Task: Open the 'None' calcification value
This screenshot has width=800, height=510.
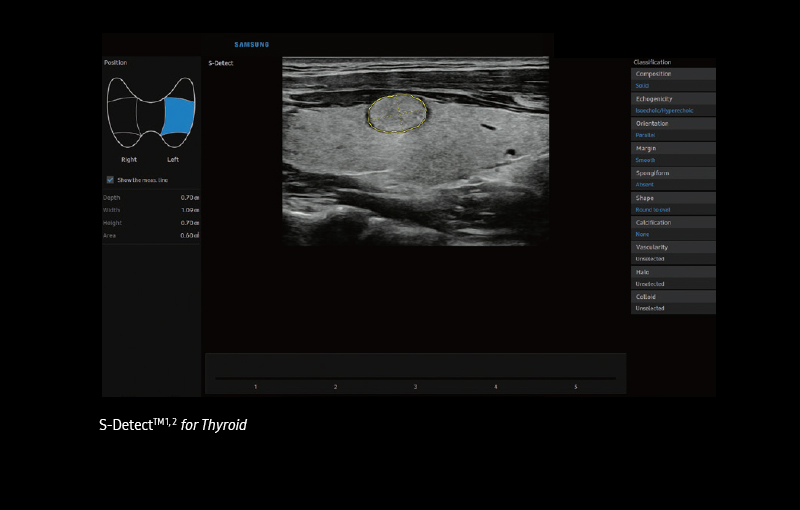Action: click(x=673, y=234)
